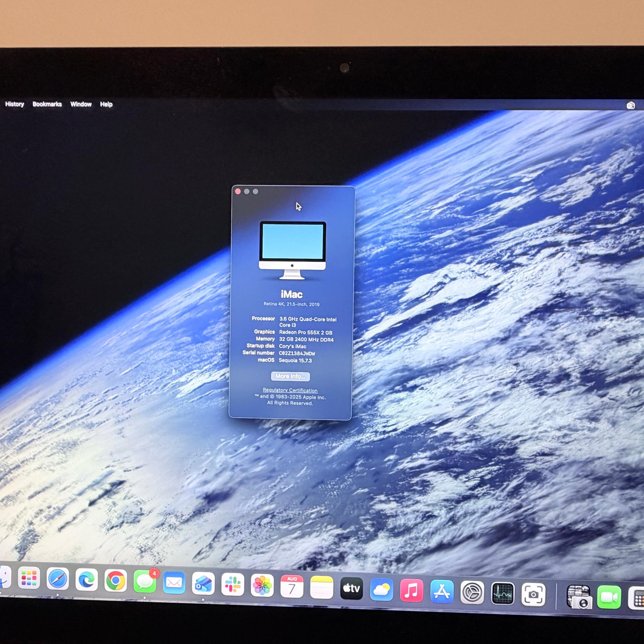Open the Regulatory Certification link

(x=290, y=390)
